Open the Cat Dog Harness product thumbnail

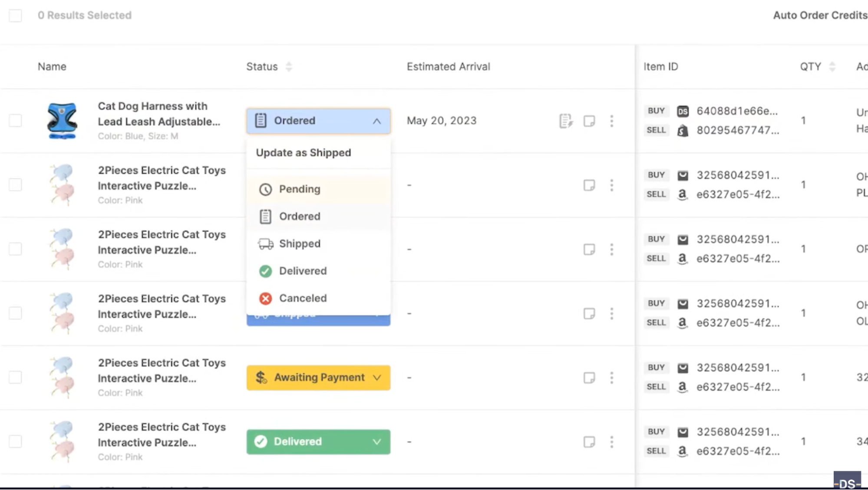62,121
